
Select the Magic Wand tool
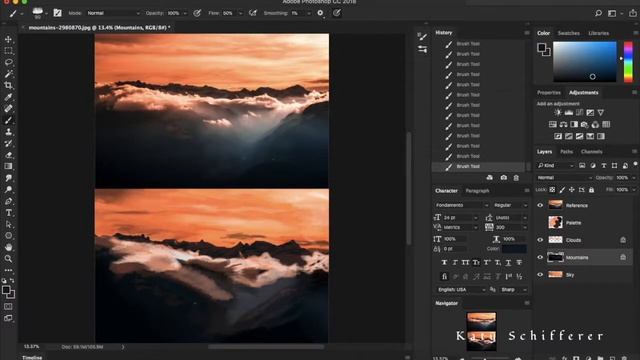[x=8, y=74]
